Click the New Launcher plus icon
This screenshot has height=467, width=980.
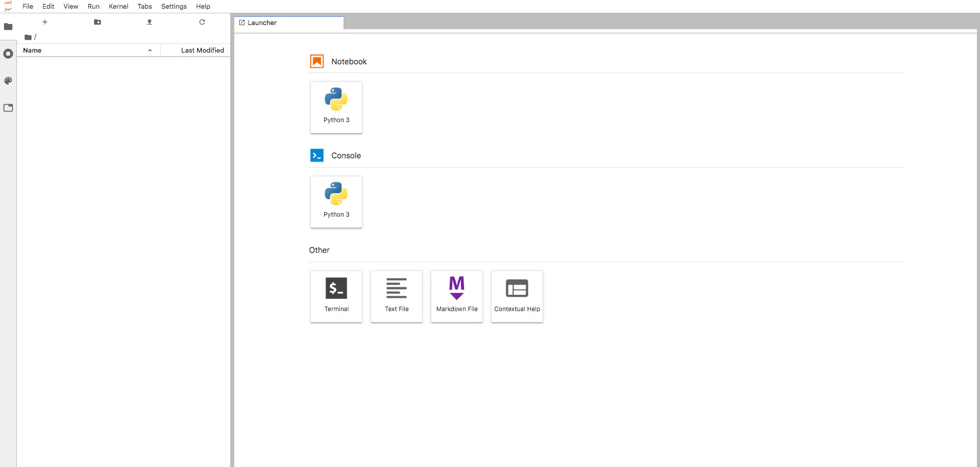45,22
